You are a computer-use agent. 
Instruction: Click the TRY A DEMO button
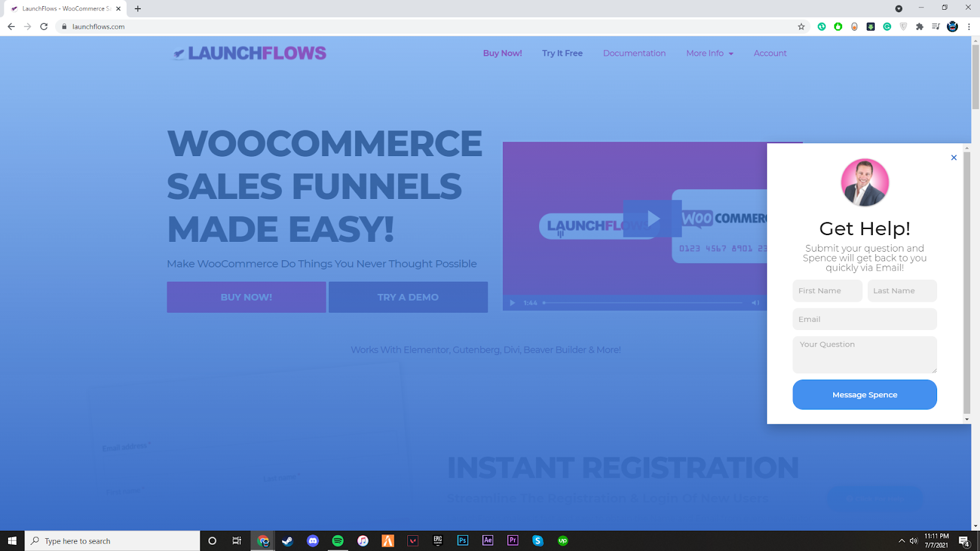click(x=408, y=297)
